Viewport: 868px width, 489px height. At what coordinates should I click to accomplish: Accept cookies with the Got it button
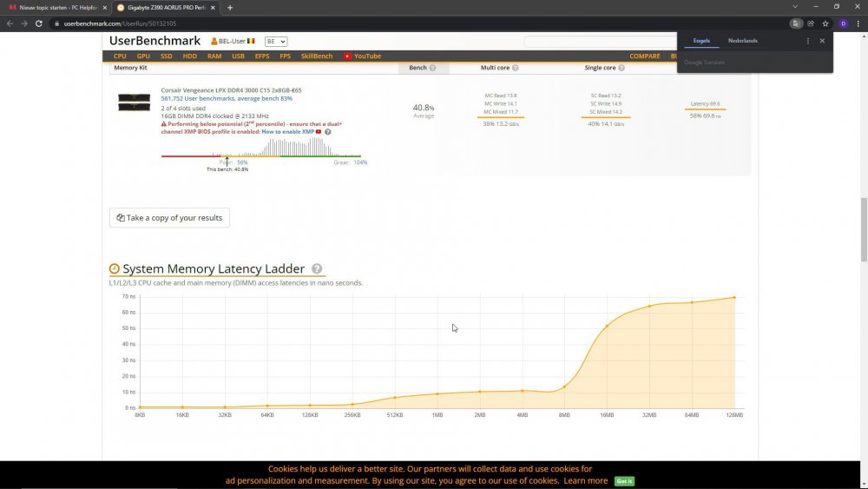[624, 481]
